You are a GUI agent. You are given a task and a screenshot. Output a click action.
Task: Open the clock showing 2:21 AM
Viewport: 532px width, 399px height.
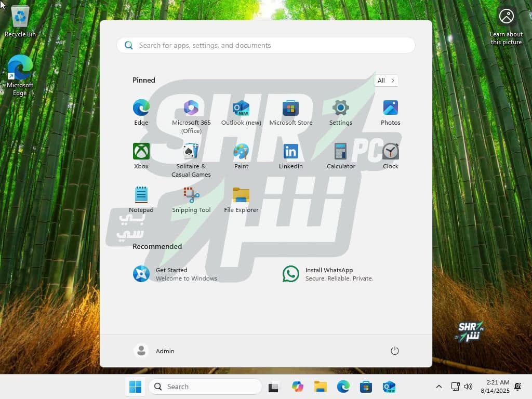(x=495, y=387)
